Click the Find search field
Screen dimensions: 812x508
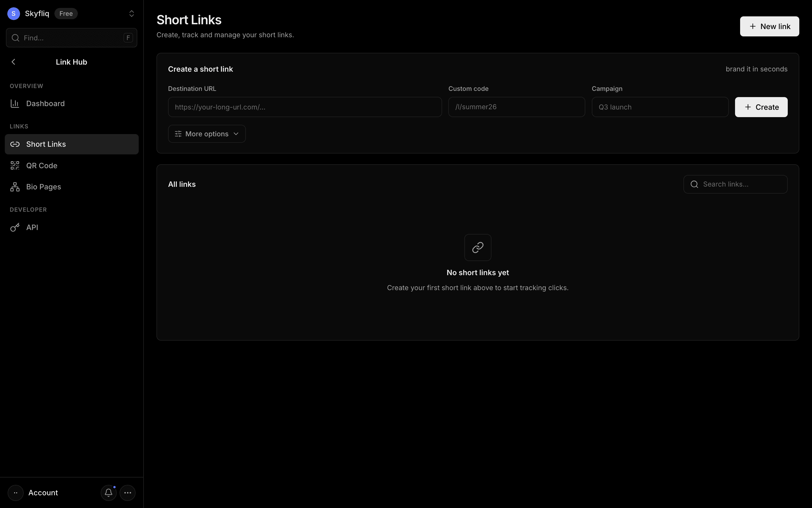tap(71, 38)
